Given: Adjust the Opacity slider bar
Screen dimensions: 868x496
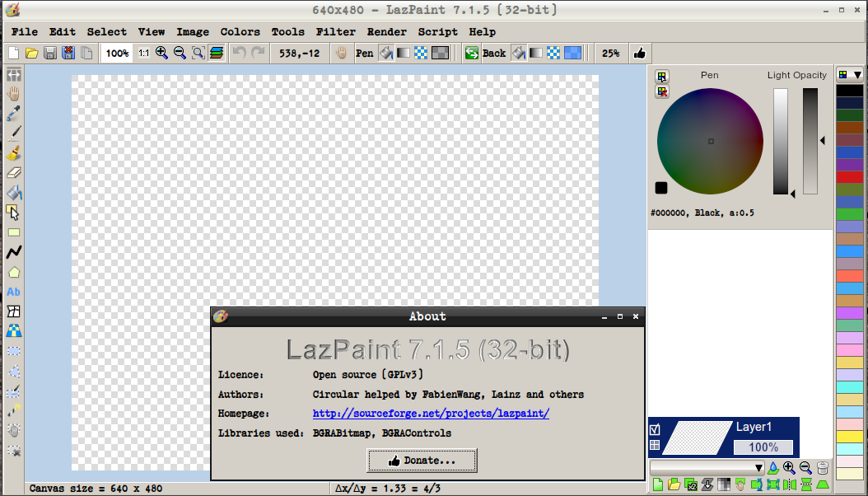Looking at the screenshot, I should [810, 141].
